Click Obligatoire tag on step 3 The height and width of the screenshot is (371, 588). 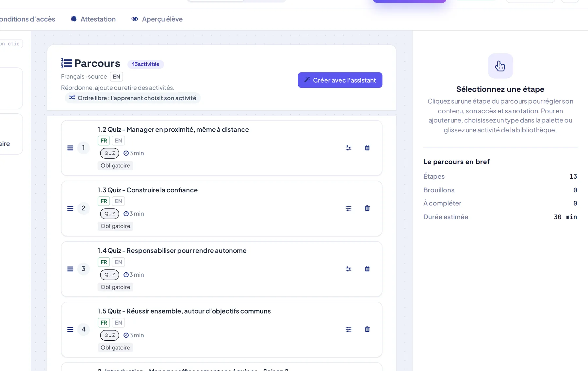coord(115,287)
